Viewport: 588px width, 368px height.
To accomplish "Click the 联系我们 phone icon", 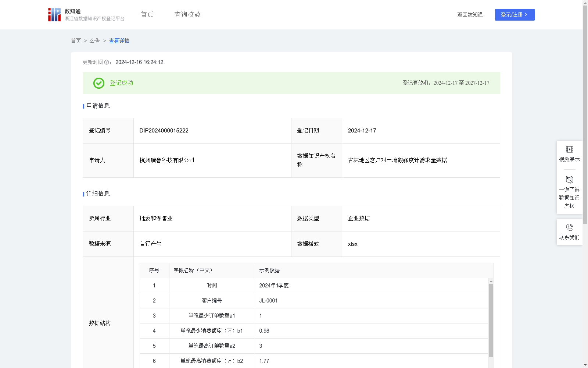I will [x=569, y=227].
